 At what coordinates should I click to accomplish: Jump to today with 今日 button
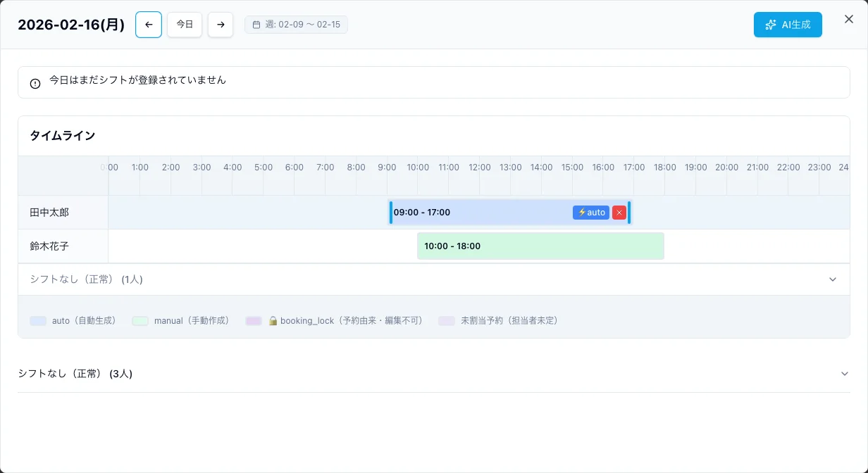(x=185, y=25)
